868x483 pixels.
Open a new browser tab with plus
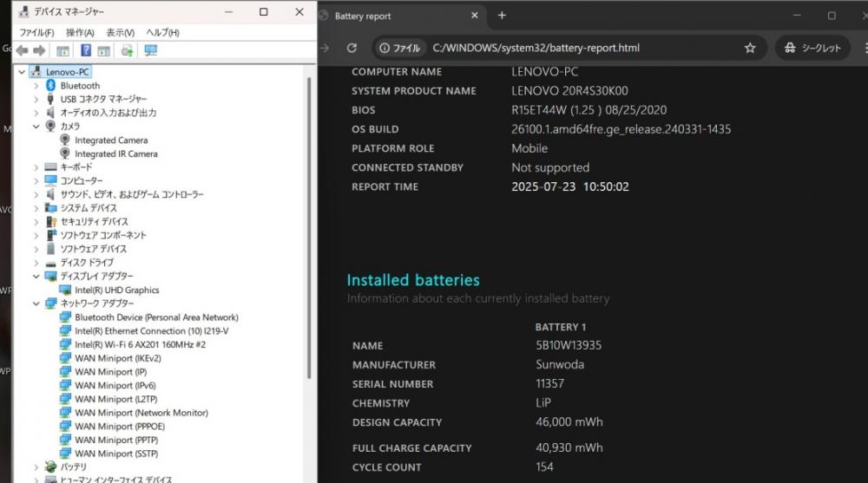click(502, 16)
